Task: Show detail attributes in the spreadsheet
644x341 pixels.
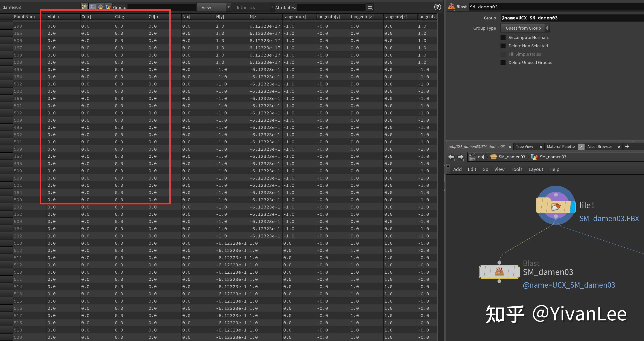Action: (x=109, y=7)
